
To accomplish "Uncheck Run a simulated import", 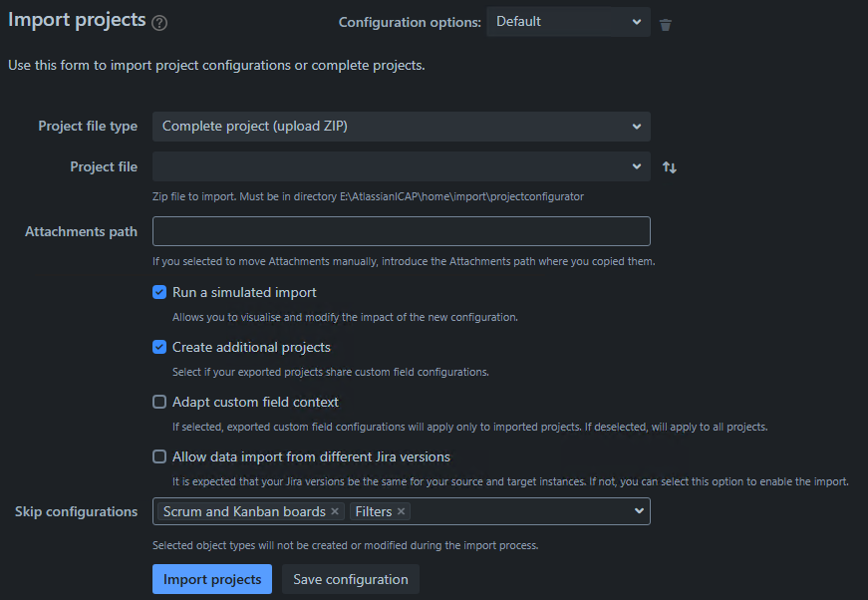I will click(x=159, y=293).
